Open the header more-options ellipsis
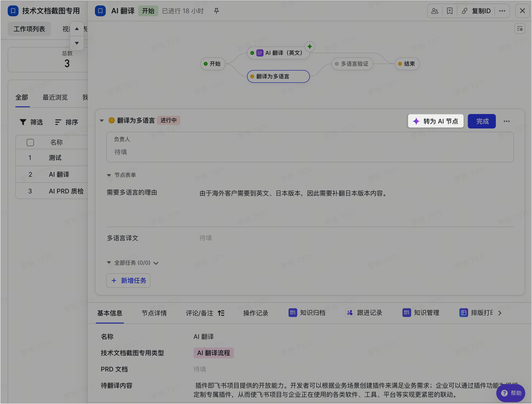 coord(502,11)
